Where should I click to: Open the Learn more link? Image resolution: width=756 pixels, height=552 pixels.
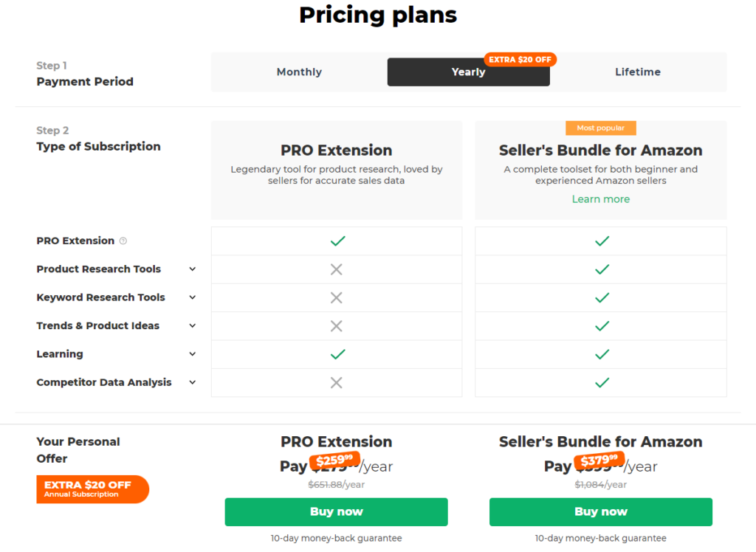tap(601, 199)
